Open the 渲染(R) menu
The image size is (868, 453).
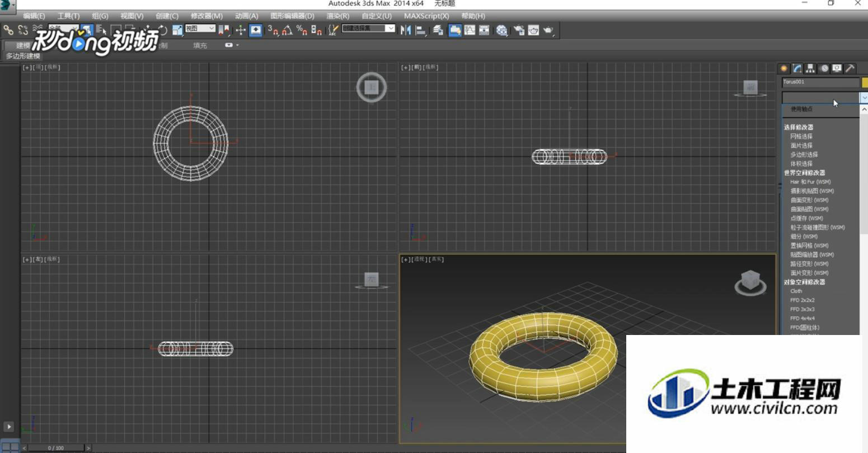point(338,16)
